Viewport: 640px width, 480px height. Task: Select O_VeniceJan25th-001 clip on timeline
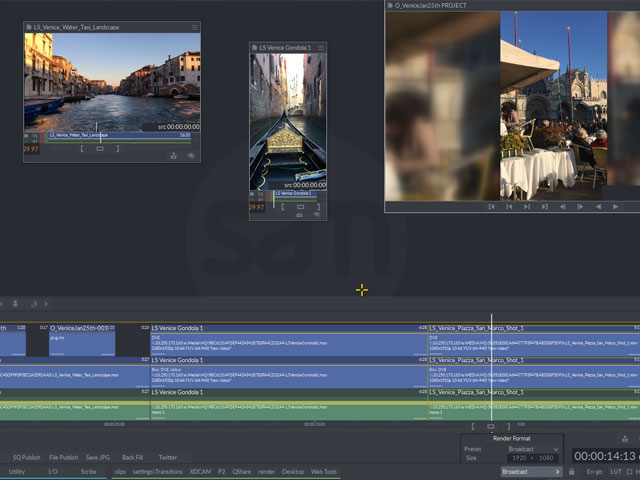pos(82,340)
